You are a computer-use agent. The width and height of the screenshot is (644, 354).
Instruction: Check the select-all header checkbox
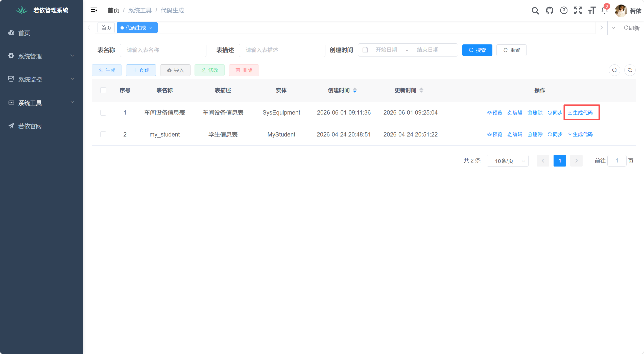103,90
